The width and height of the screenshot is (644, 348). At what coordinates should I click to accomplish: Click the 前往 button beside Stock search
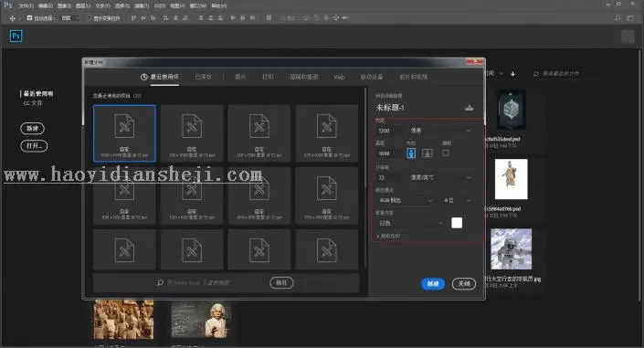[281, 282]
